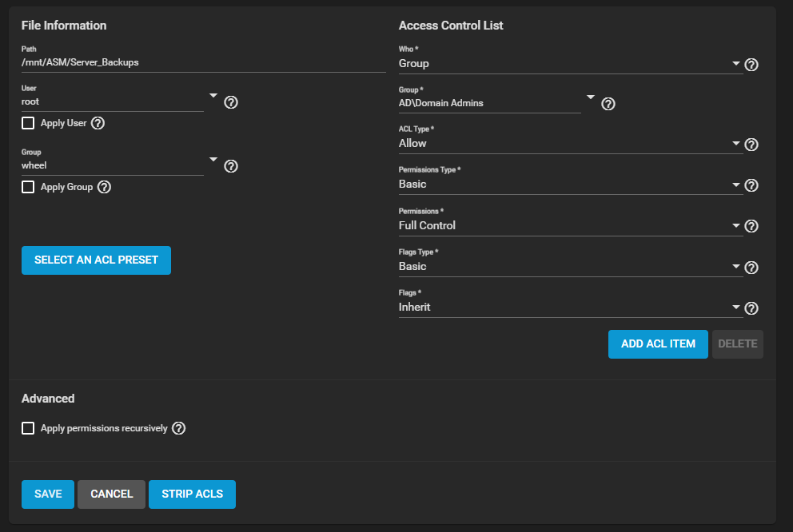
Task: Click help icon beside Apply Group checkbox
Action: [104, 187]
